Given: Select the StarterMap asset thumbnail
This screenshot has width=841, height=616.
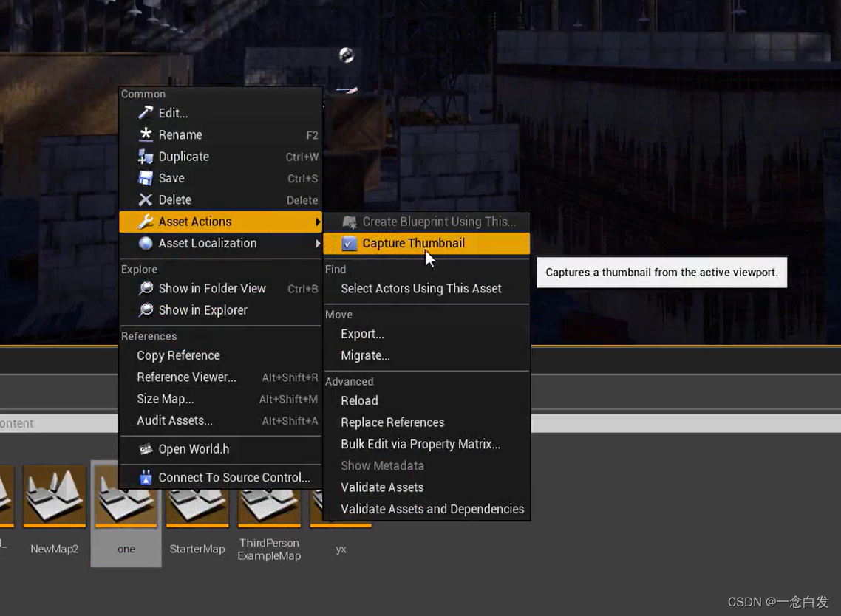Looking at the screenshot, I should pyautogui.click(x=197, y=507).
